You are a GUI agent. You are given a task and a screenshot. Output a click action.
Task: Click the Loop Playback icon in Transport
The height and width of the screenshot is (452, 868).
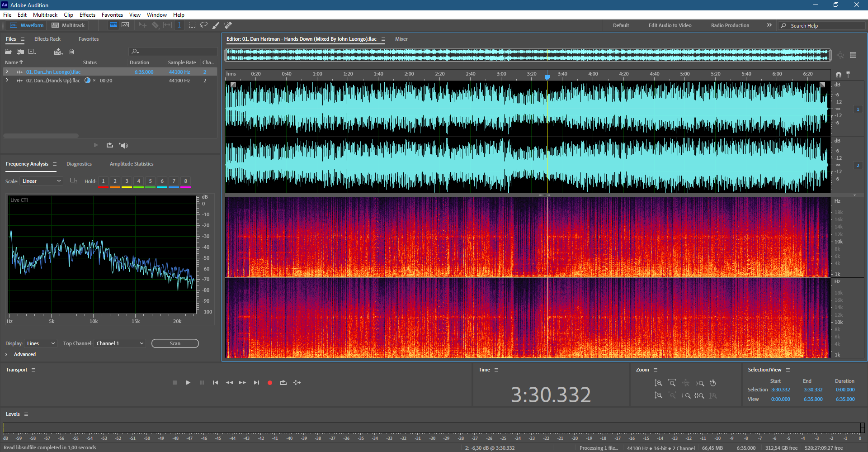tap(283, 383)
